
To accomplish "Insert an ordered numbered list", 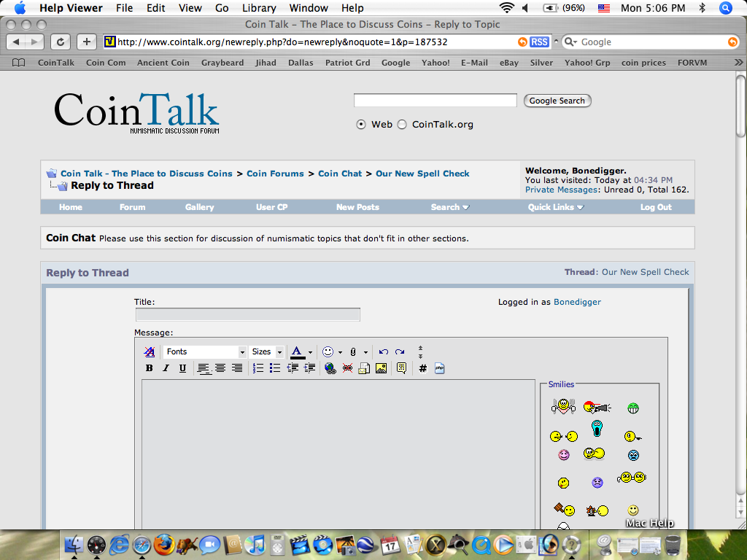I will coord(258,368).
